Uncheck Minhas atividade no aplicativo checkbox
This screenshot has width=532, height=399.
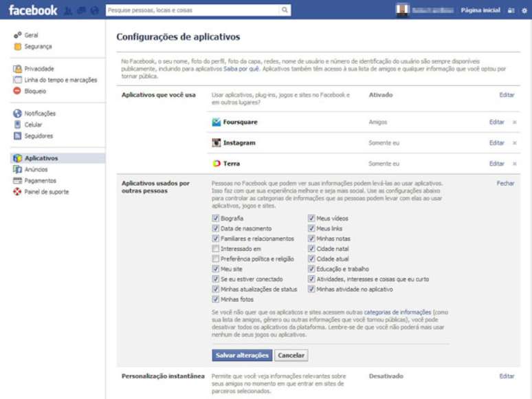[x=311, y=289]
